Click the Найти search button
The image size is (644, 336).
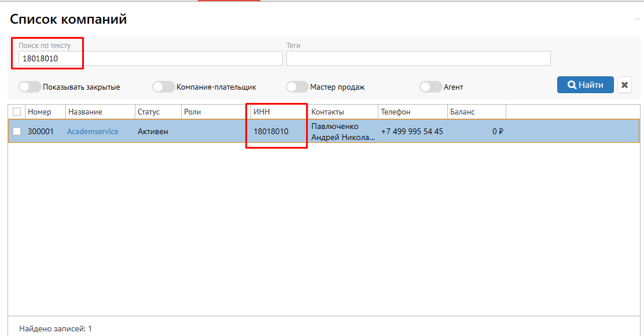point(585,85)
